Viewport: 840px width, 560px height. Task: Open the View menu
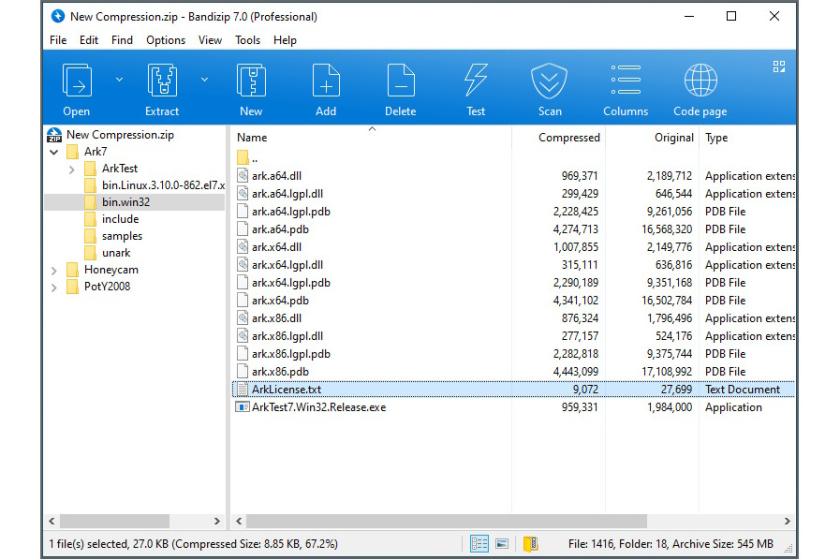(x=210, y=40)
